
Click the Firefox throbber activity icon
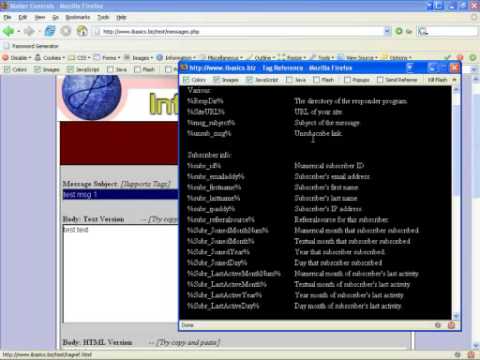tap(473, 17)
